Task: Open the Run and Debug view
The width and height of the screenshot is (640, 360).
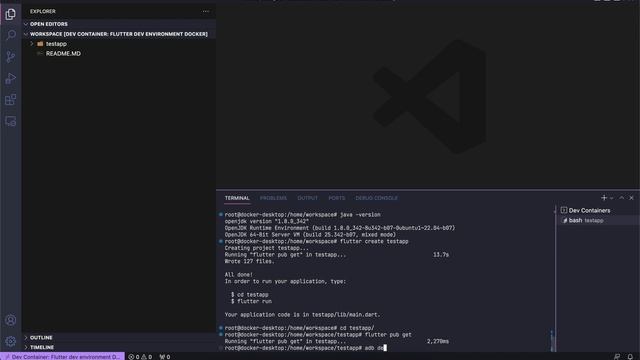Action: click(x=11, y=78)
